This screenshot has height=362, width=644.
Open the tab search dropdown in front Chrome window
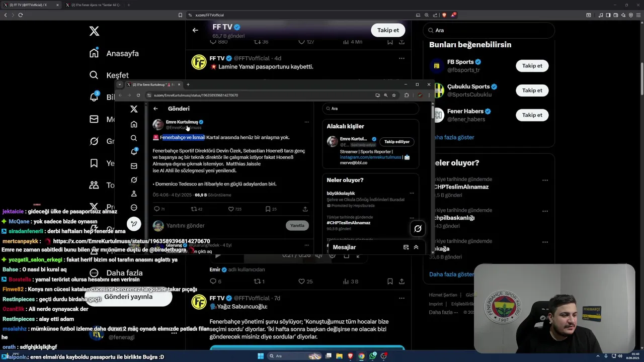[119, 84]
